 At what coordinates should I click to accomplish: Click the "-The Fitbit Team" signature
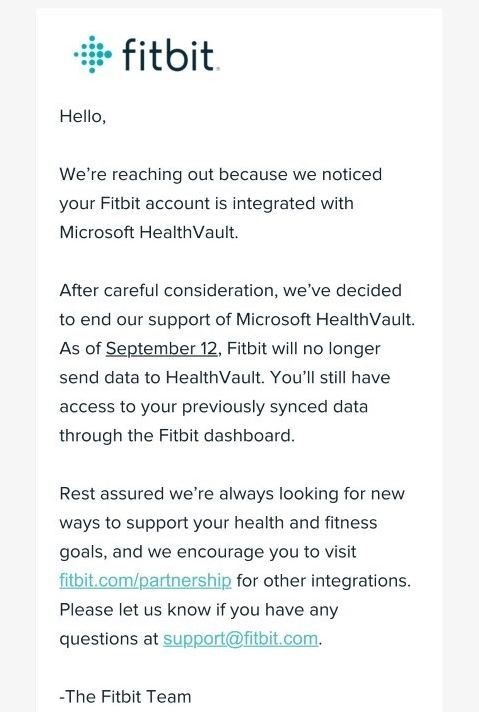click(125, 697)
